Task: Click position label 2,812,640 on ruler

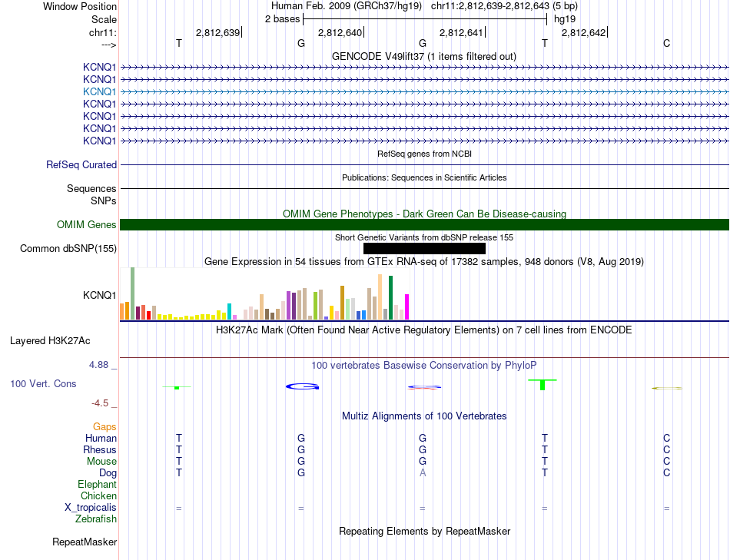Action: (x=340, y=32)
